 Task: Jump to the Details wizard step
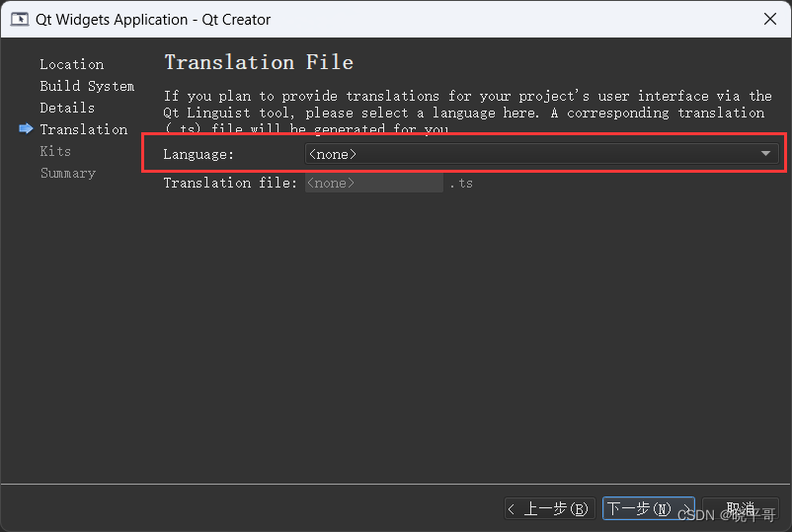pos(67,108)
